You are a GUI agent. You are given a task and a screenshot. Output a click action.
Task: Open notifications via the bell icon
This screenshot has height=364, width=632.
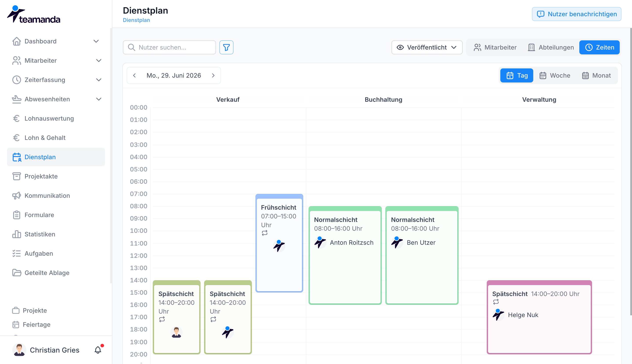click(x=98, y=350)
